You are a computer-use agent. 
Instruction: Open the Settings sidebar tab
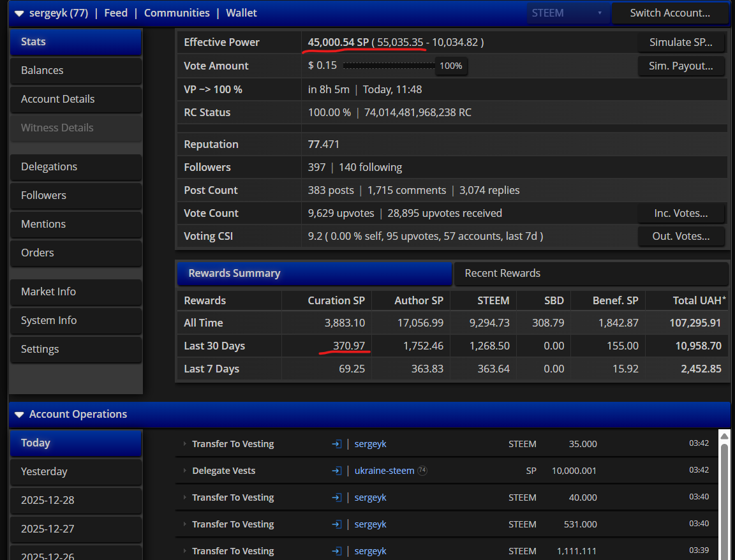[x=76, y=349]
